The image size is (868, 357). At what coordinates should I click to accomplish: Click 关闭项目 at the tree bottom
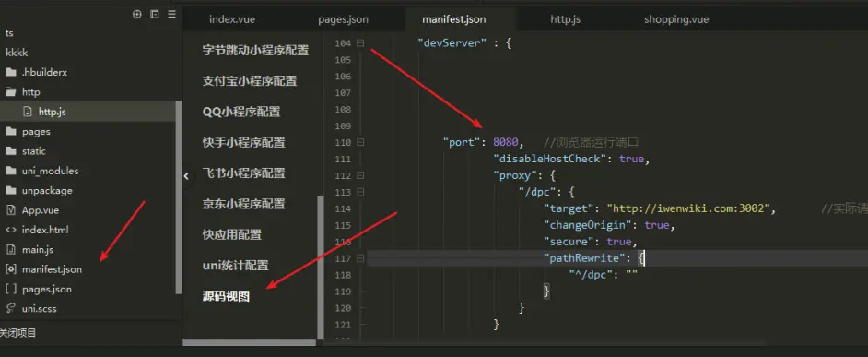[18, 333]
